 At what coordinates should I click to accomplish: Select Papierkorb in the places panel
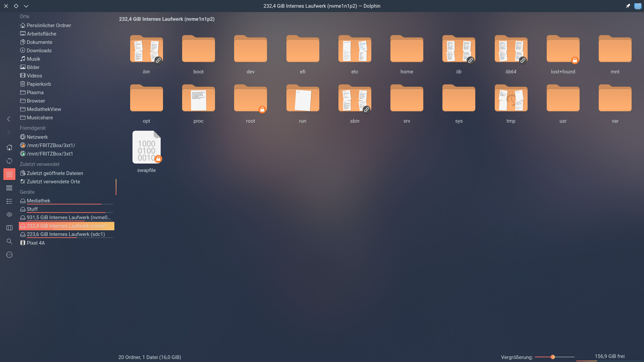[39, 84]
